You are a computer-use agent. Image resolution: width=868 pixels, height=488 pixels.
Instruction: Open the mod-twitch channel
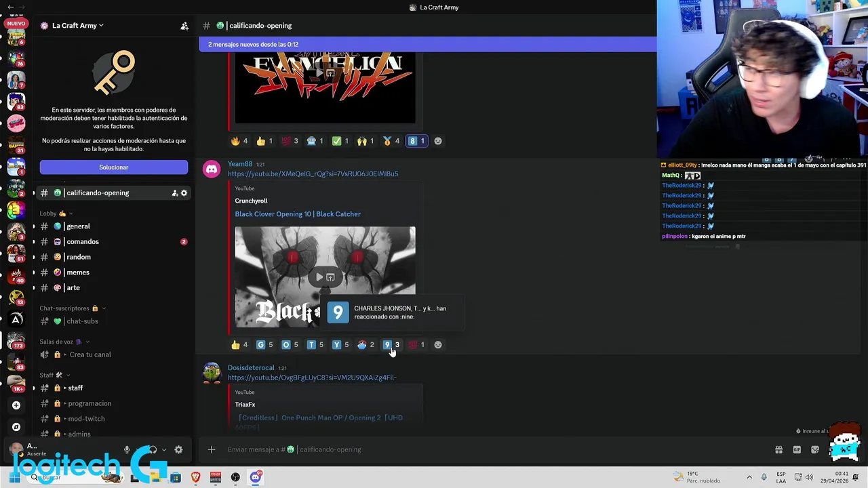click(113, 419)
